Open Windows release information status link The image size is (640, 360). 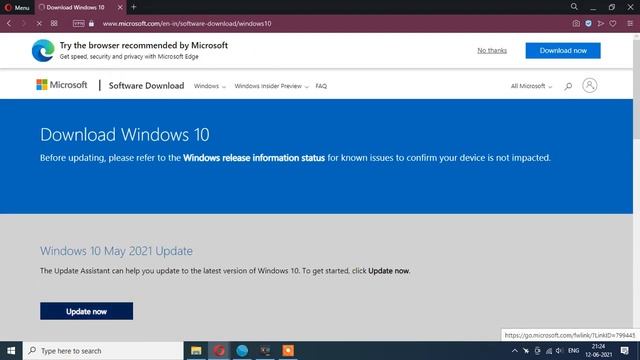coord(254,158)
